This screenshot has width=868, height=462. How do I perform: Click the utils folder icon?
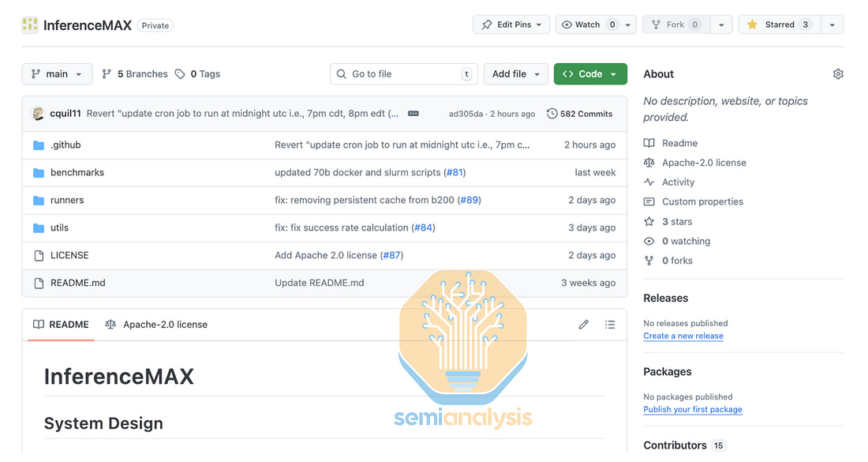coord(38,228)
